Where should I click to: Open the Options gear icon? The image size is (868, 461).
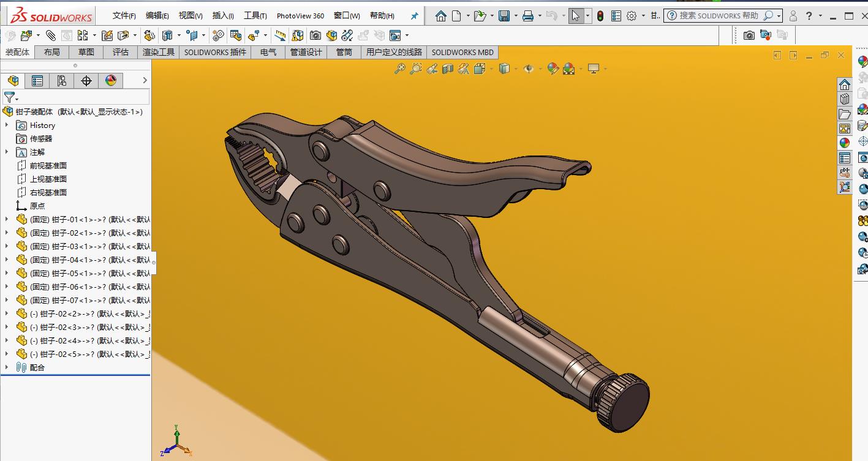(632, 16)
